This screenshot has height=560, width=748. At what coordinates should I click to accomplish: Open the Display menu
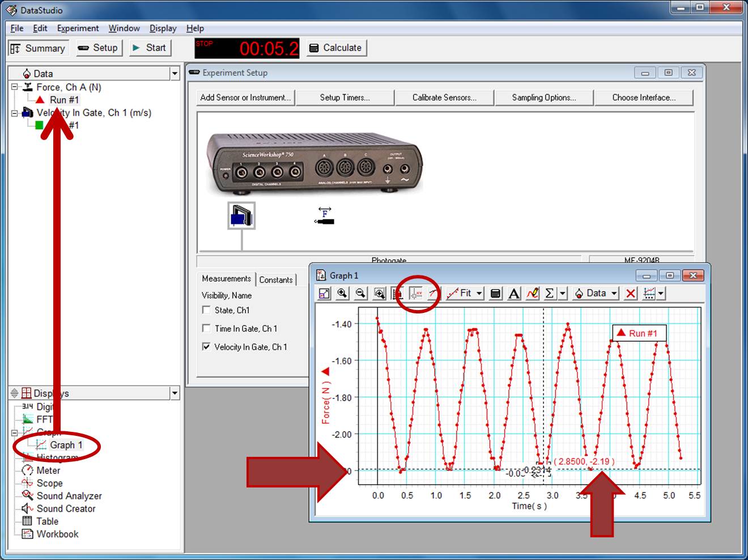(x=163, y=28)
